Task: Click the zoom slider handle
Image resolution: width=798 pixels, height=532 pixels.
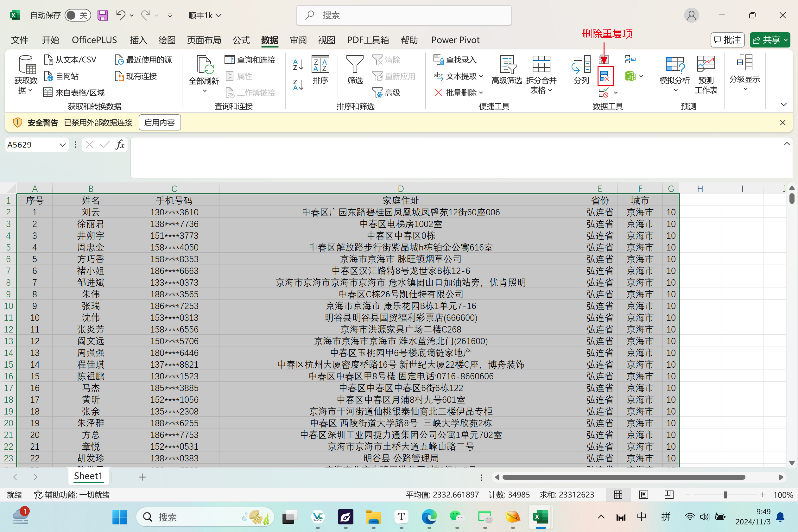Action: pos(725,495)
